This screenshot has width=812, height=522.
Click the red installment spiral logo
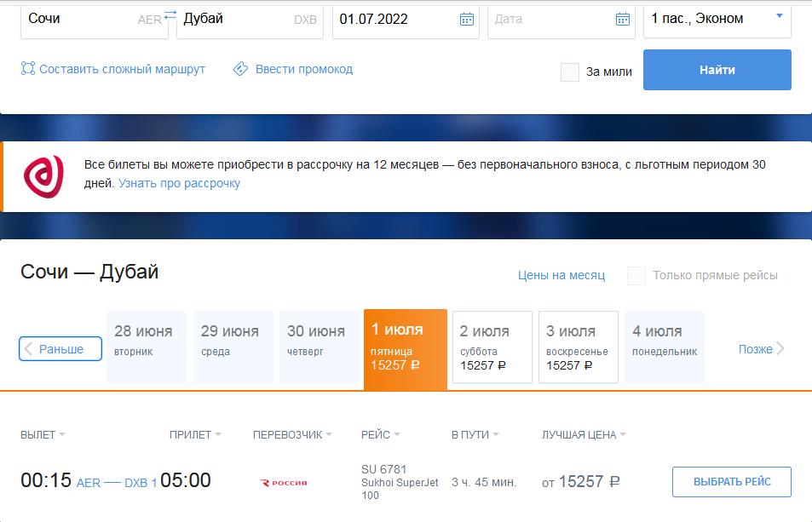[43, 177]
